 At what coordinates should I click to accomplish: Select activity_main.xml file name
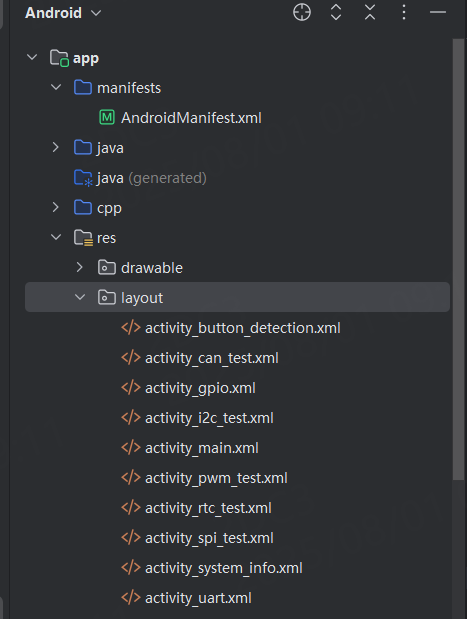coord(202,448)
